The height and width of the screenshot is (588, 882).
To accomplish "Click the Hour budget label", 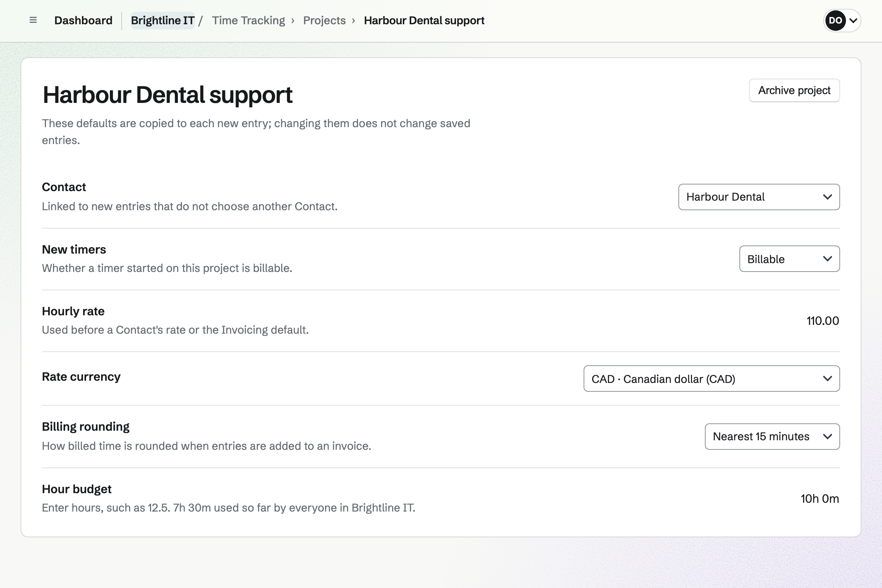I will 76,489.
